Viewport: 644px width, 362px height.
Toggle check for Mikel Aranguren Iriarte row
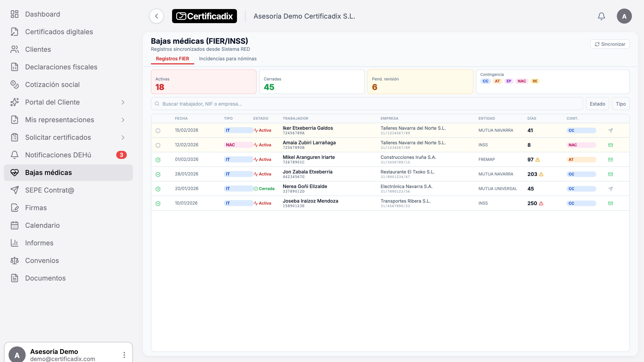[158, 160]
